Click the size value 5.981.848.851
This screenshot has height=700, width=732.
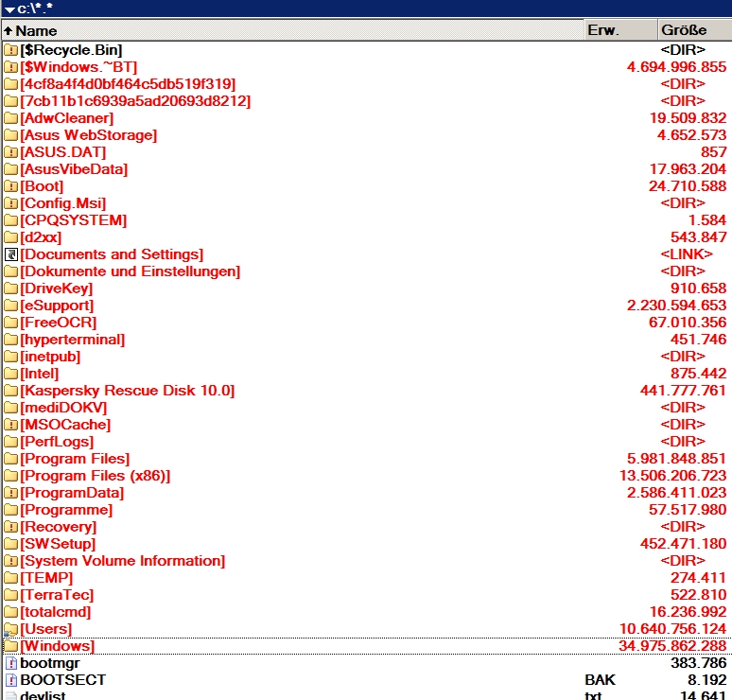pos(676,459)
